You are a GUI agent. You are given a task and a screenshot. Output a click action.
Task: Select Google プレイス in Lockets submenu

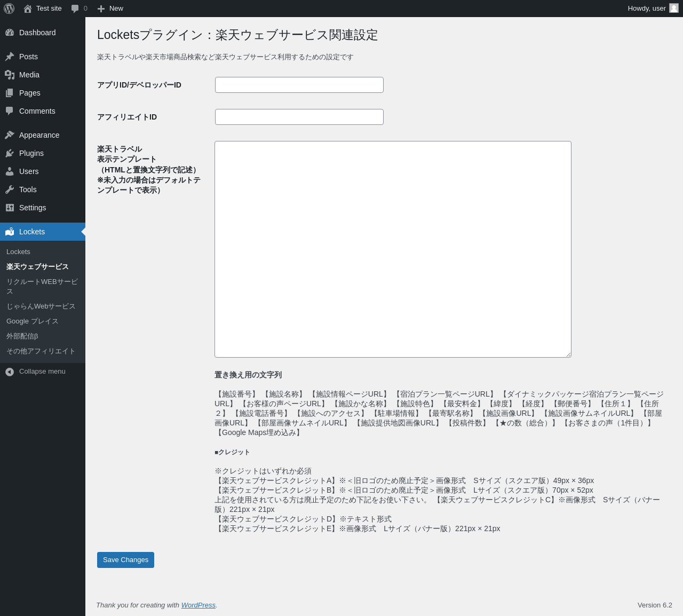click(32, 321)
